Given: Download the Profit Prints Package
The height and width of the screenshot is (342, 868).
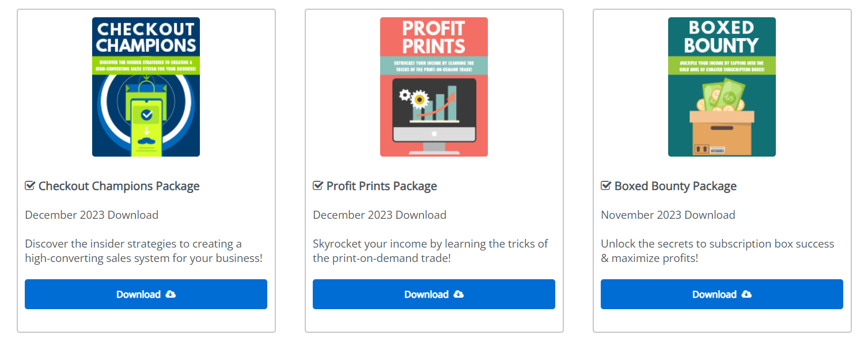Looking at the screenshot, I should tap(434, 294).
